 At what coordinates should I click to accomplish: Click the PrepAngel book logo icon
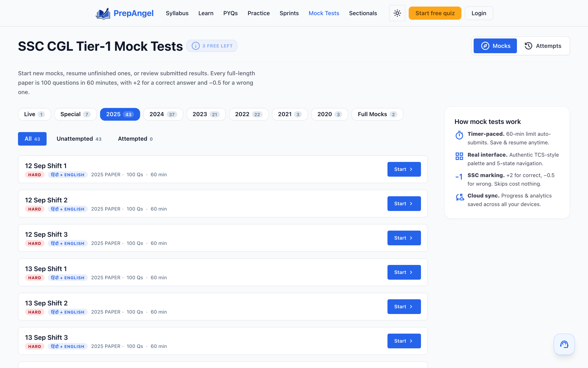pyautogui.click(x=103, y=13)
